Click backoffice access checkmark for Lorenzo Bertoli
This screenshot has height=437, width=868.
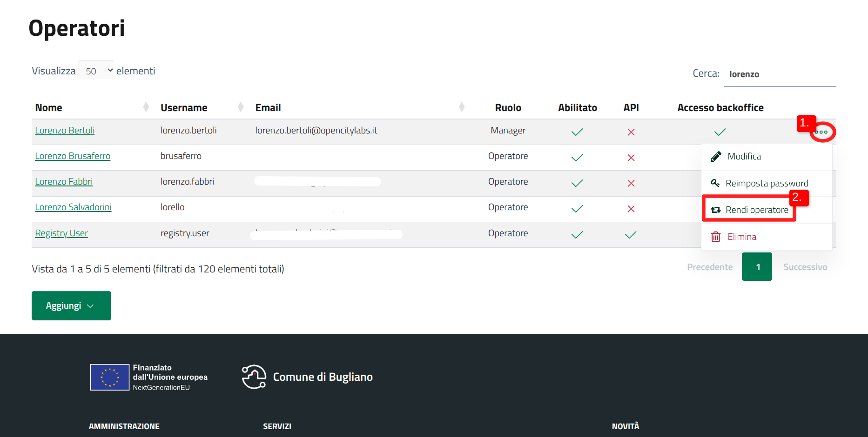pos(720,132)
